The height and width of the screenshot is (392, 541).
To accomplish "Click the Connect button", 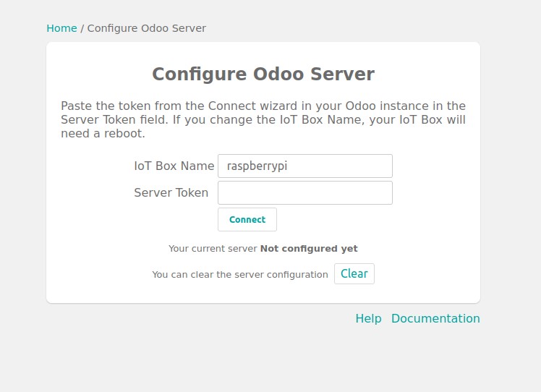I will pyautogui.click(x=247, y=219).
